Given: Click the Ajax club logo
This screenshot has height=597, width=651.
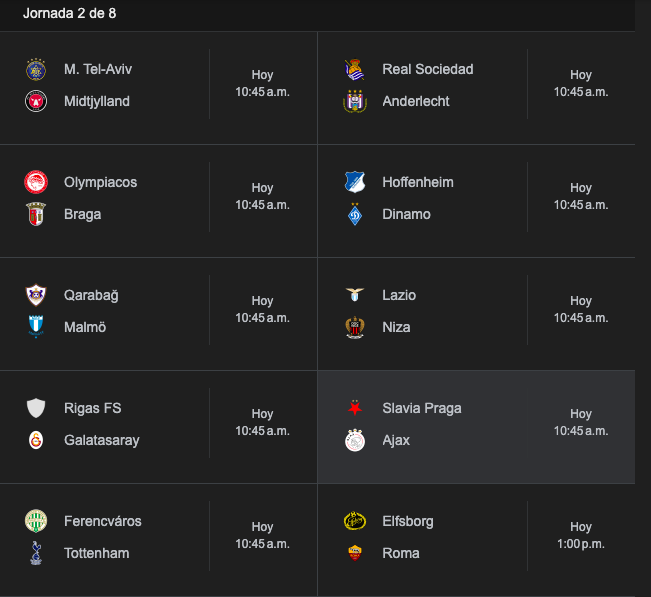Looking at the screenshot, I should (355, 440).
